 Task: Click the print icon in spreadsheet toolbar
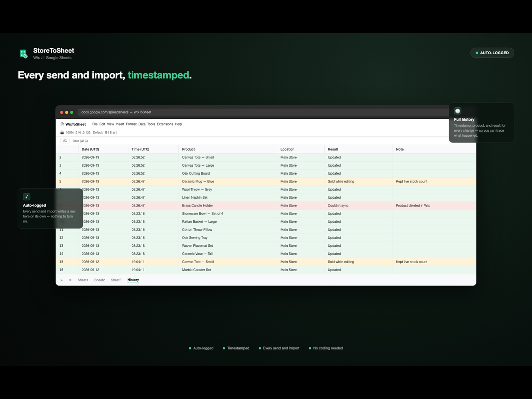point(62,133)
